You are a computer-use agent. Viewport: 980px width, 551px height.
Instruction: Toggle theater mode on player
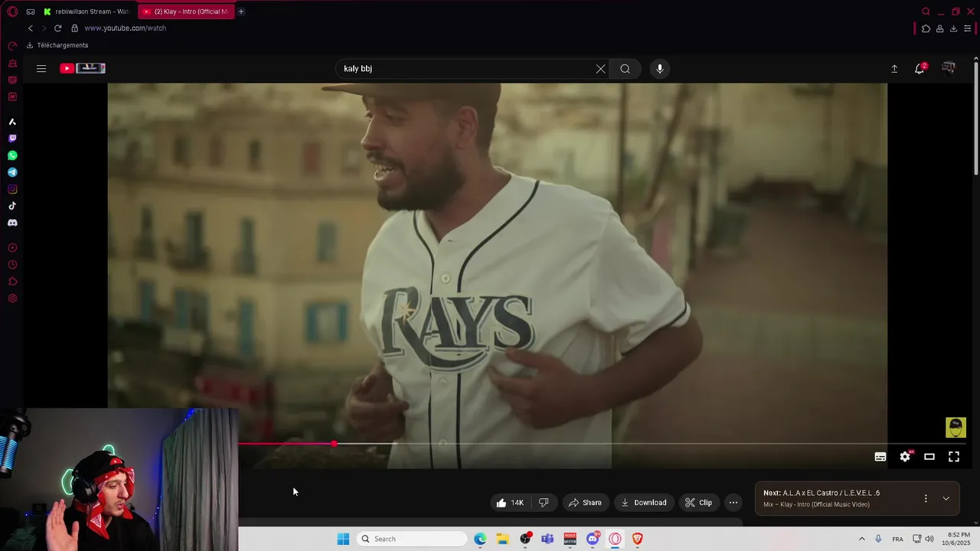click(929, 457)
